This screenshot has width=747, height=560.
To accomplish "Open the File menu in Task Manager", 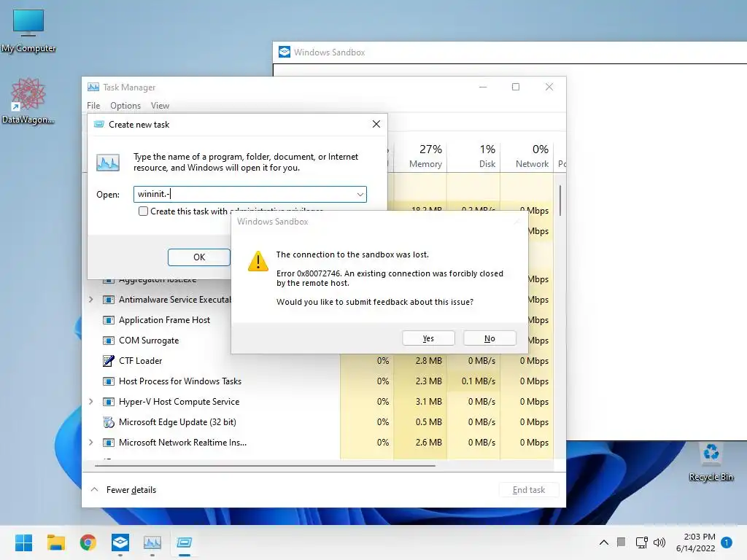I will coord(93,106).
